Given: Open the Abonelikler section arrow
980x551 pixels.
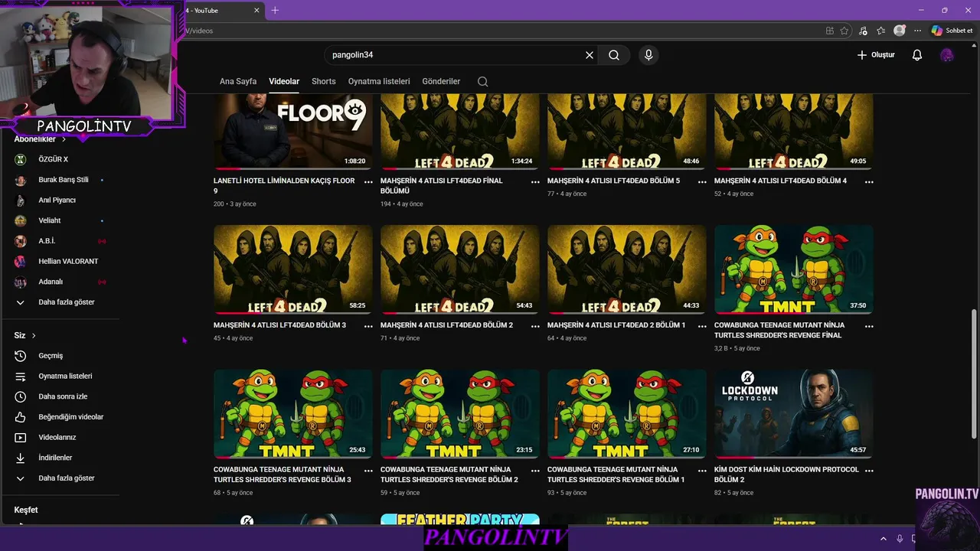Looking at the screenshot, I should tap(64, 139).
